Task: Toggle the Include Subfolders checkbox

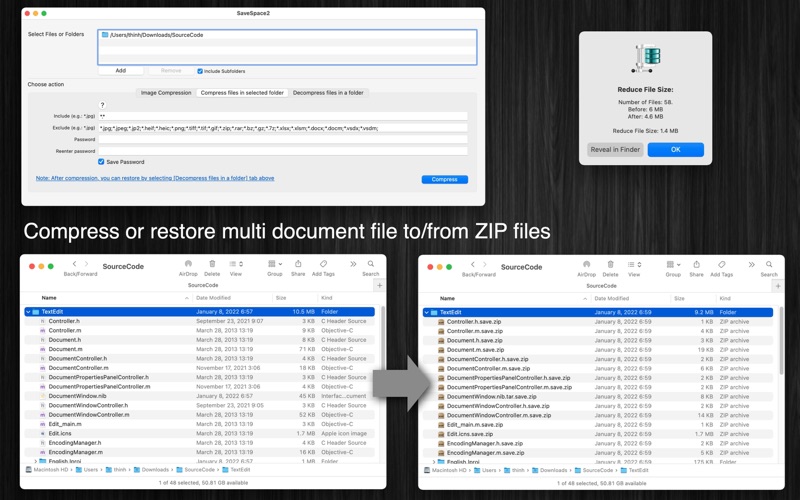Action: coord(200,71)
